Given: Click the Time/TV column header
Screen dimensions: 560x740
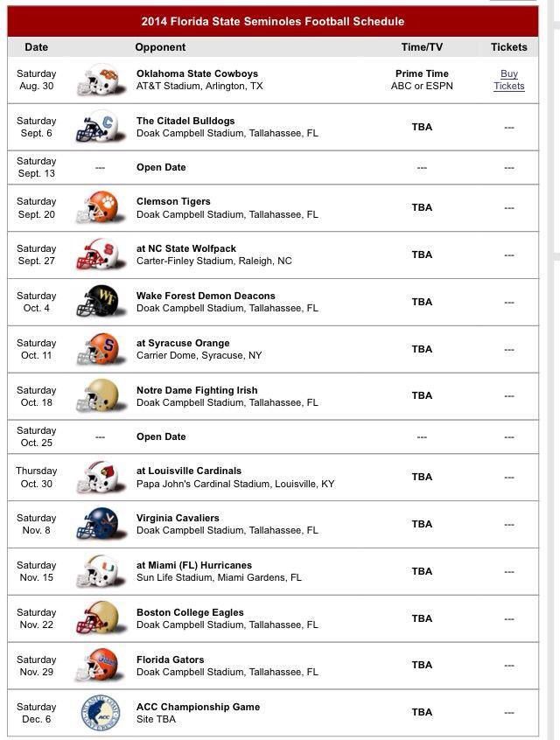Looking at the screenshot, I should point(422,47).
